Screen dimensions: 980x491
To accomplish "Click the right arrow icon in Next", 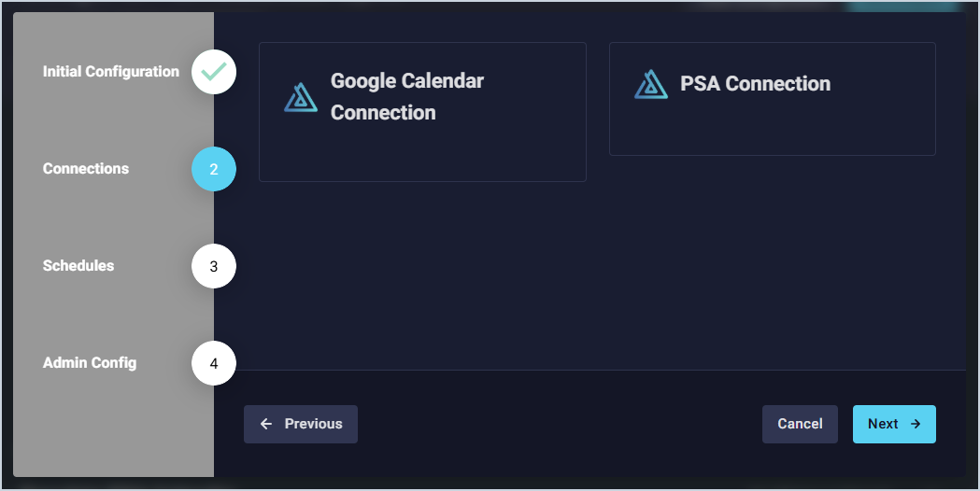I will coord(916,424).
